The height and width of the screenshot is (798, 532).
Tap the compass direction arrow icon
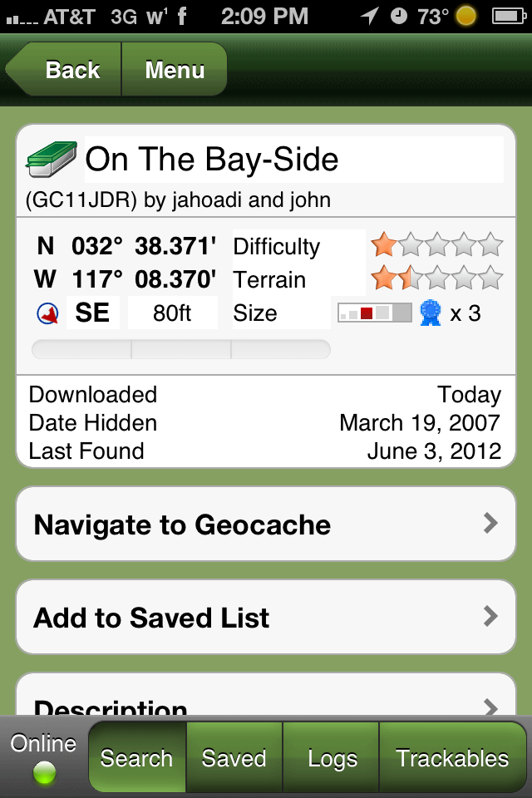coord(48,313)
